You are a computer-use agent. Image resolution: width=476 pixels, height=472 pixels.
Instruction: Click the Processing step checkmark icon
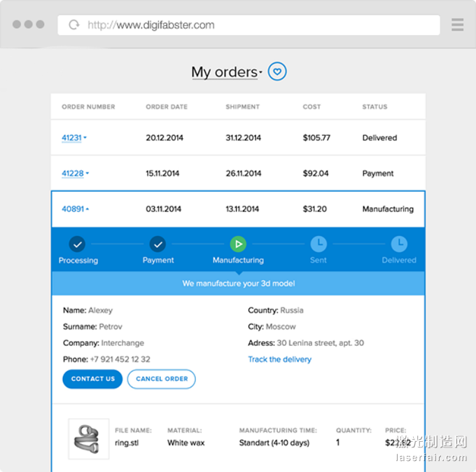[x=78, y=244]
